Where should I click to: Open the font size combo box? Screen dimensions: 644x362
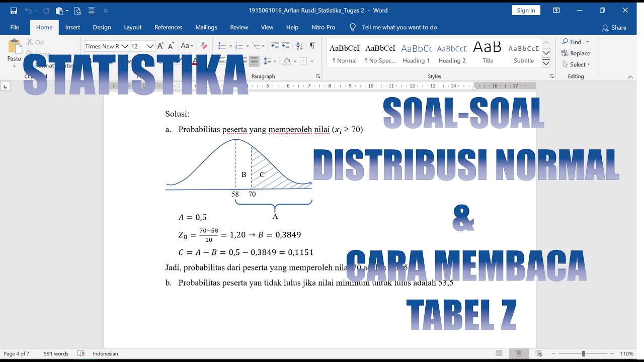[142, 46]
